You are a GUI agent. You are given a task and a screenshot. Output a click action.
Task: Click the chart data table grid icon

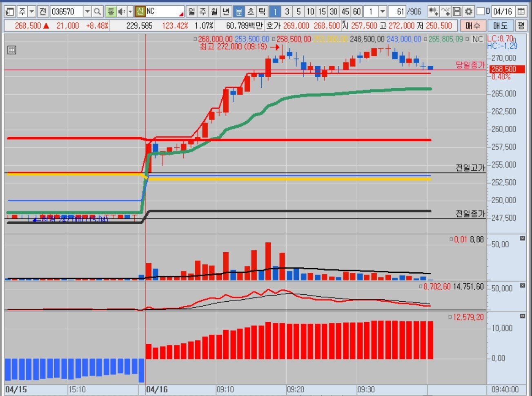coord(12,50)
